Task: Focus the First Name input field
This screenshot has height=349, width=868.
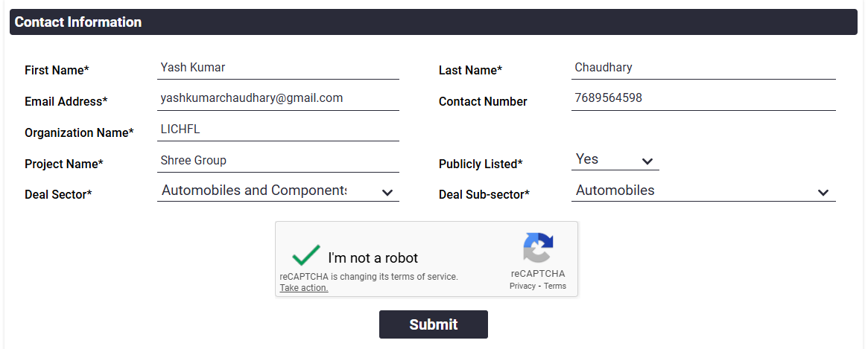Action: tap(278, 68)
